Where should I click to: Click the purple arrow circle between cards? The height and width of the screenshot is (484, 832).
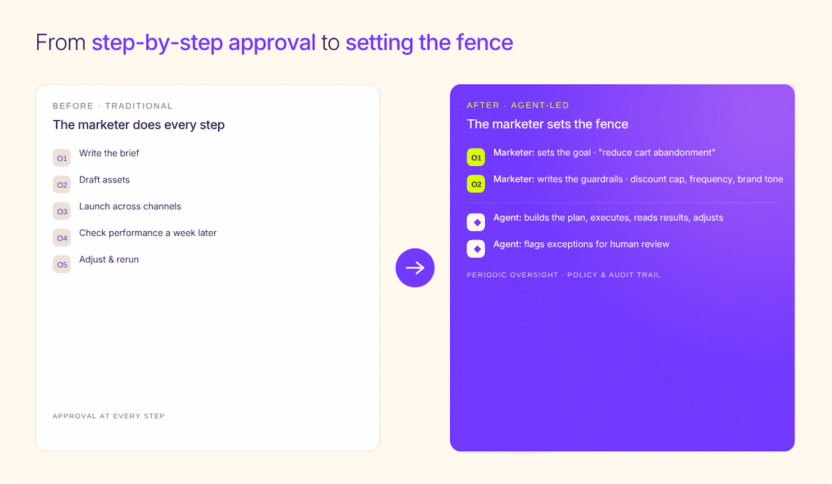pos(415,267)
